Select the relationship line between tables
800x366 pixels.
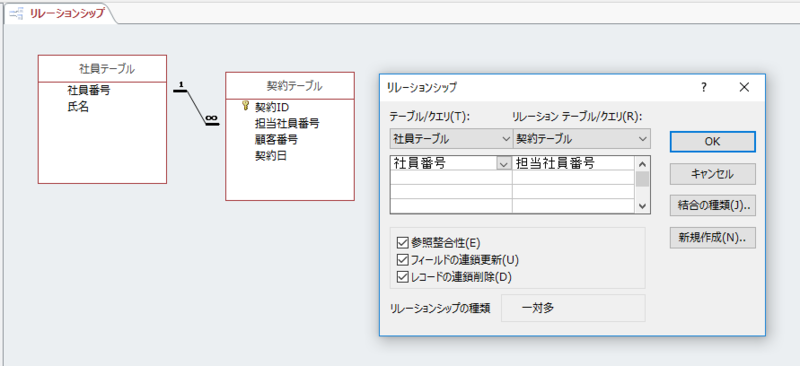(x=196, y=107)
